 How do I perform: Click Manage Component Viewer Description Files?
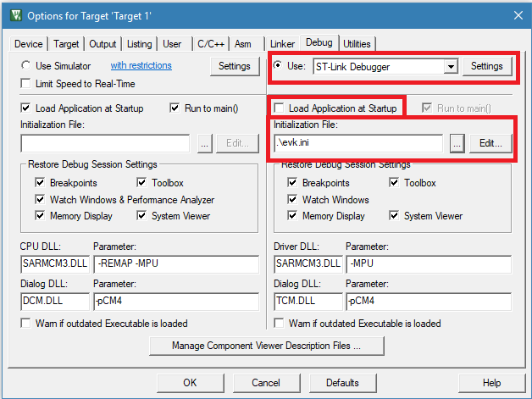266,346
